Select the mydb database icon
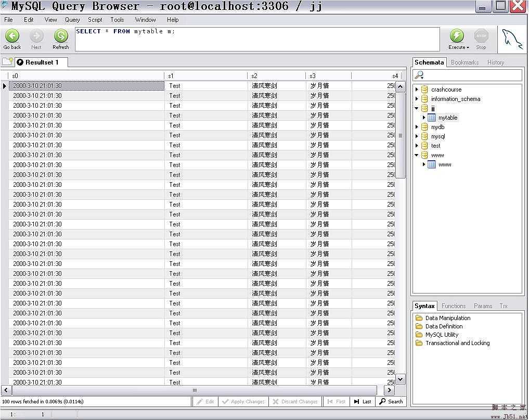This screenshot has width=529, height=420. coord(424,127)
